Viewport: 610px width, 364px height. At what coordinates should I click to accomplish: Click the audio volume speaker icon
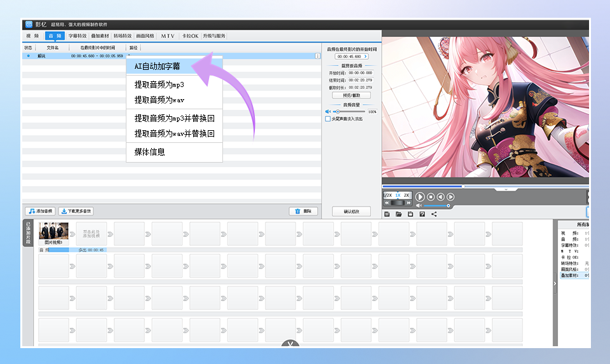(328, 112)
